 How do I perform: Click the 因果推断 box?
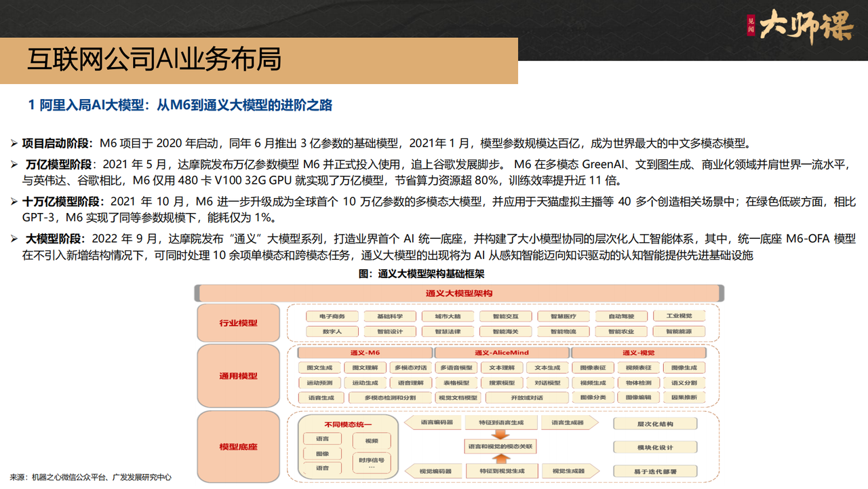click(684, 397)
